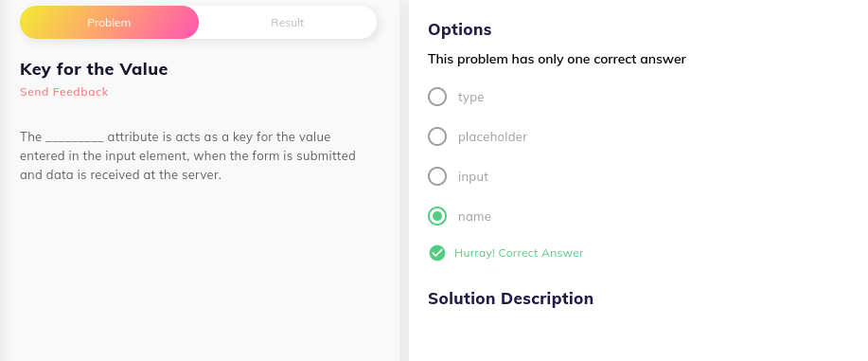
Task: Open the Problem tab
Action: 109,23
